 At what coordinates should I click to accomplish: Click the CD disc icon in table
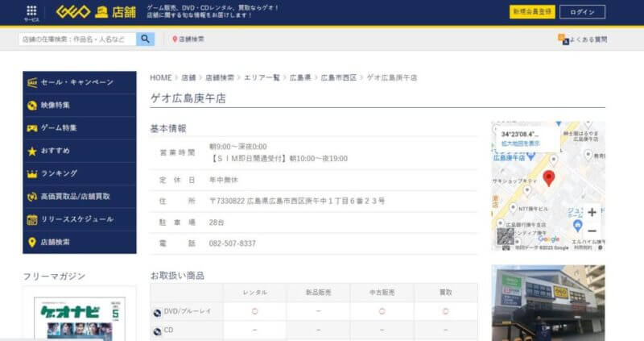(157, 331)
